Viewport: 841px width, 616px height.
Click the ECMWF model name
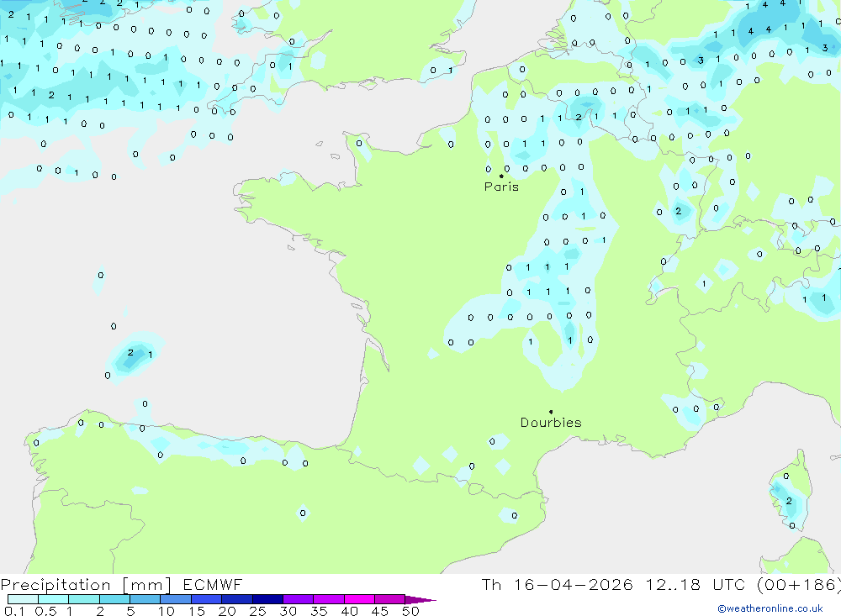213,584
